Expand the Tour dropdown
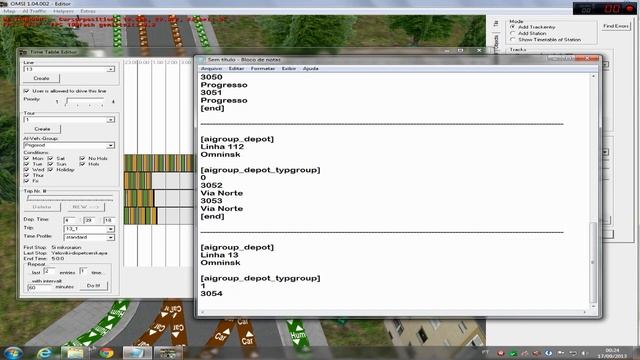 click(111, 120)
